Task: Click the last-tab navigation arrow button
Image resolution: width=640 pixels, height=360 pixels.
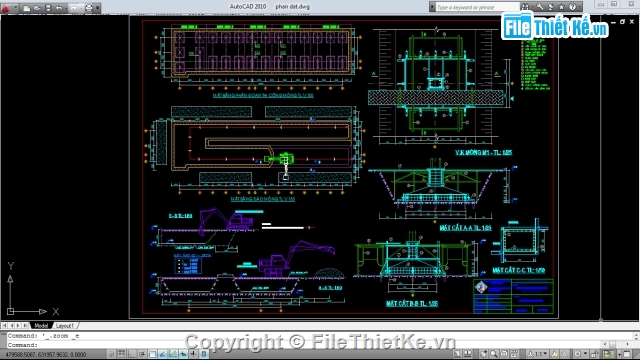Action: [x=26, y=326]
